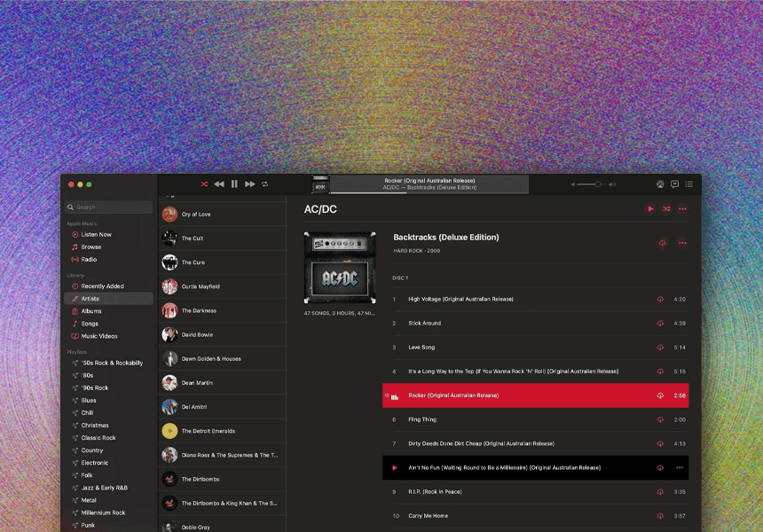This screenshot has height=532, width=763.
Task: Go back to the previous track
Action: 219,184
